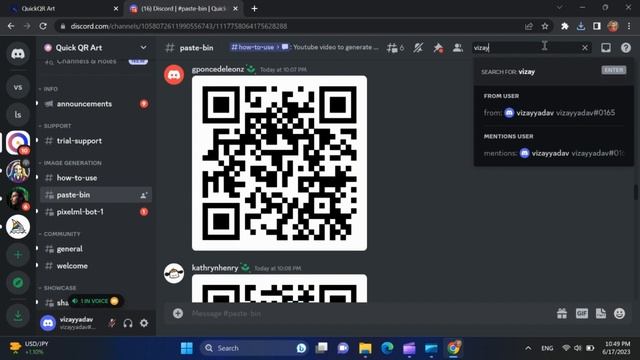Clear the search with X icon
640x360 pixels.
[584, 48]
